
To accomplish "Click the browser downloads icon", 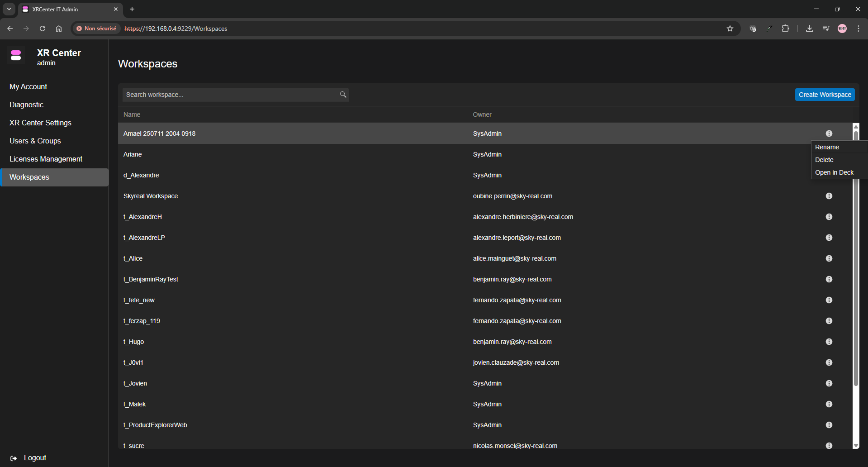I will point(809,29).
